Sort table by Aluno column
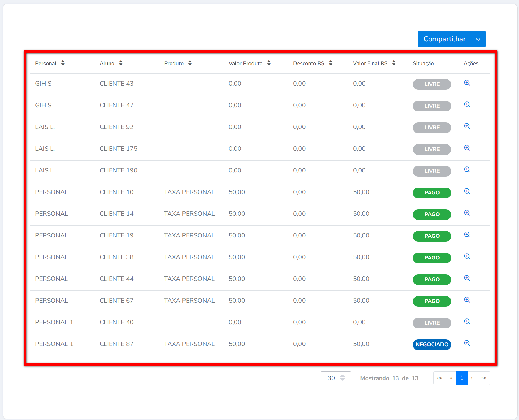This screenshot has width=519, height=420. pos(121,63)
